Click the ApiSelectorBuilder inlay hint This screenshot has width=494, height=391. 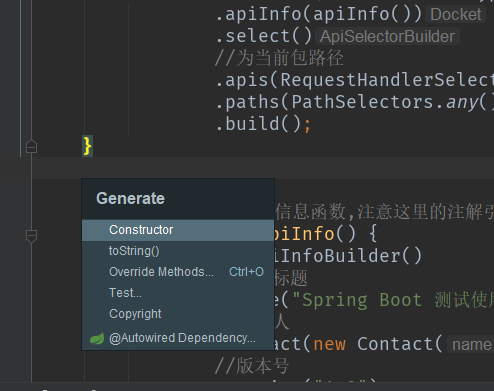[387, 37]
